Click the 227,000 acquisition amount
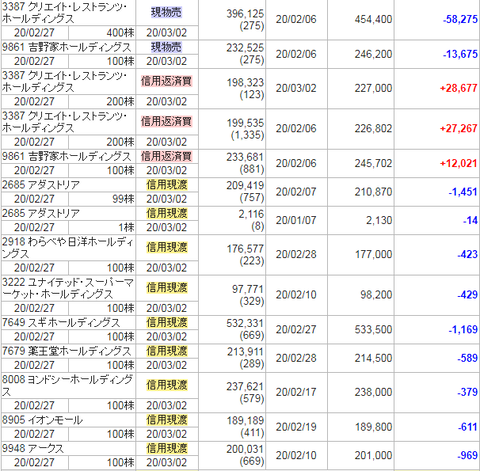The width and height of the screenshot is (480, 471). [373, 88]
